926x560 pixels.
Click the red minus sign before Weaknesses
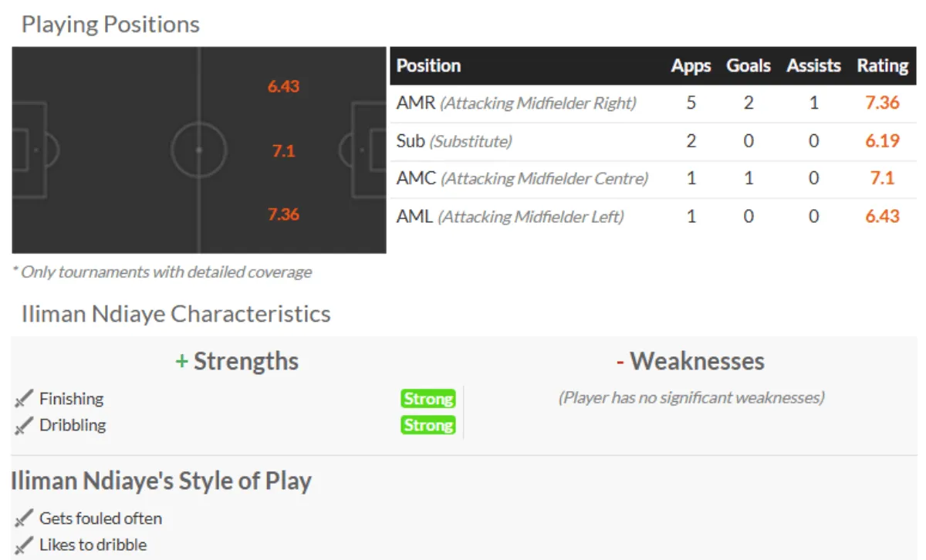[x=620, y=362]
